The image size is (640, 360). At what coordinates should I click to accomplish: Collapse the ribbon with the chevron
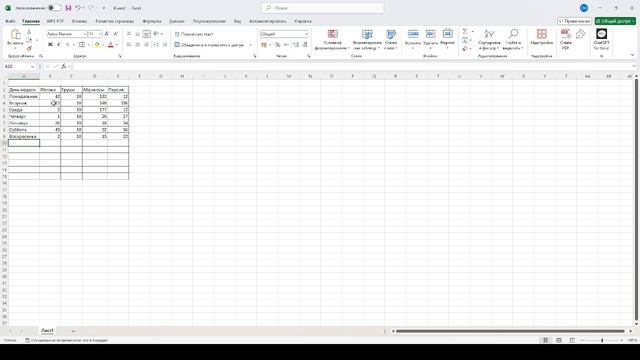(x=632, y=55)
